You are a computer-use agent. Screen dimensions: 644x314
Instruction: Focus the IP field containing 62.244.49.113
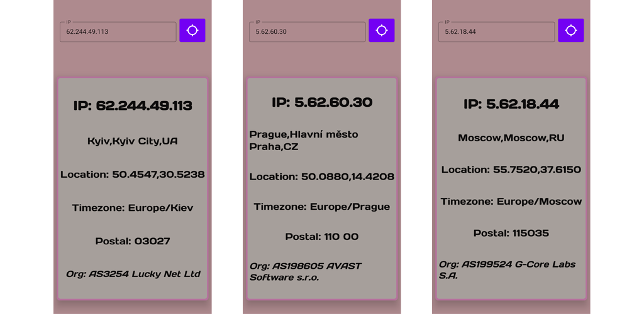pyautogui.click(x=118, y=32)
